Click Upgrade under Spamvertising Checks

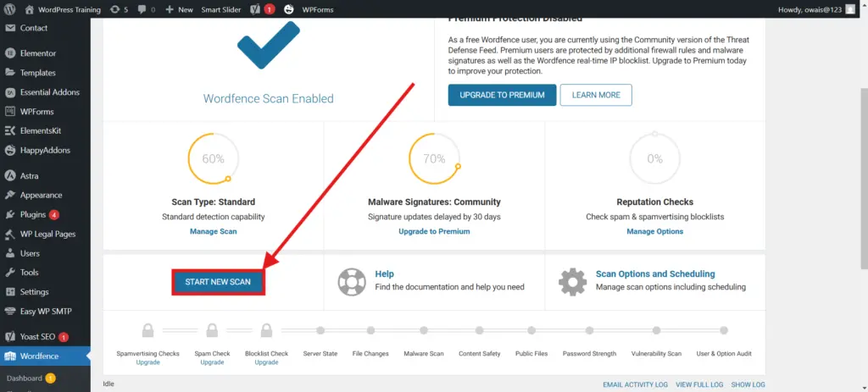click(x=147, y=362)
